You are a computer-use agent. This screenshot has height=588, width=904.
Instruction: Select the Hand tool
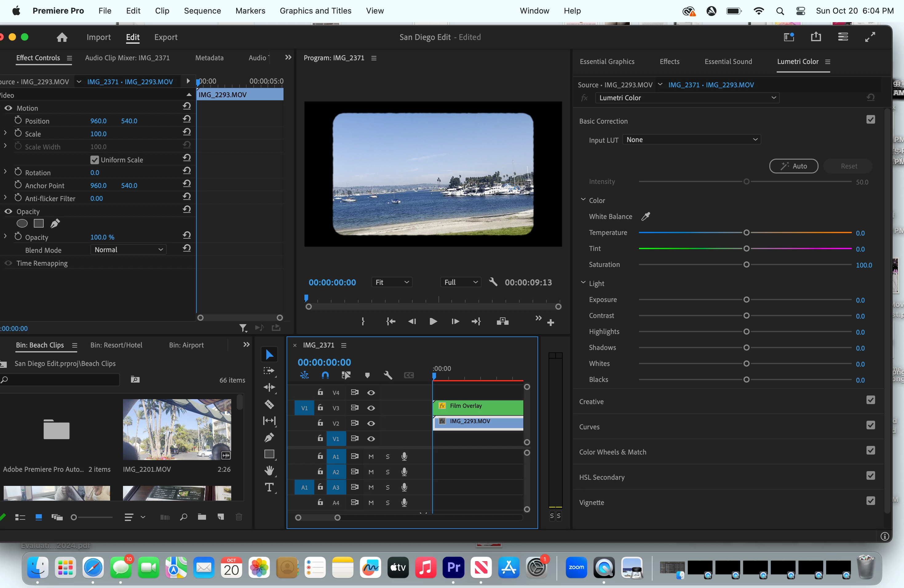[269, 471]
